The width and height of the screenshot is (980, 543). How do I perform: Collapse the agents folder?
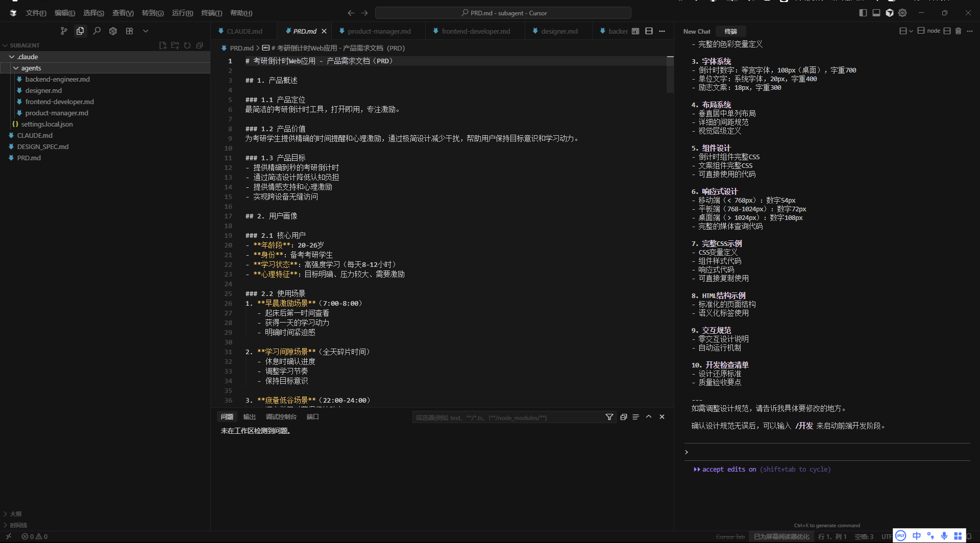[16, 68]
